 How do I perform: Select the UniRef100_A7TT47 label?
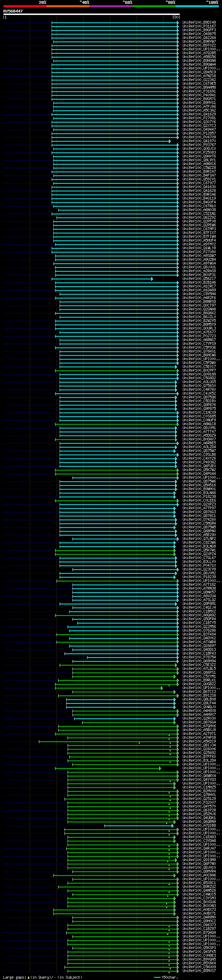[x=199, y=432]
